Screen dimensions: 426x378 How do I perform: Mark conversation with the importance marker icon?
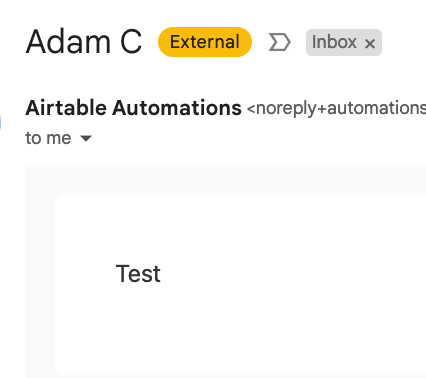pyautogui.click(x=279, y=42)
